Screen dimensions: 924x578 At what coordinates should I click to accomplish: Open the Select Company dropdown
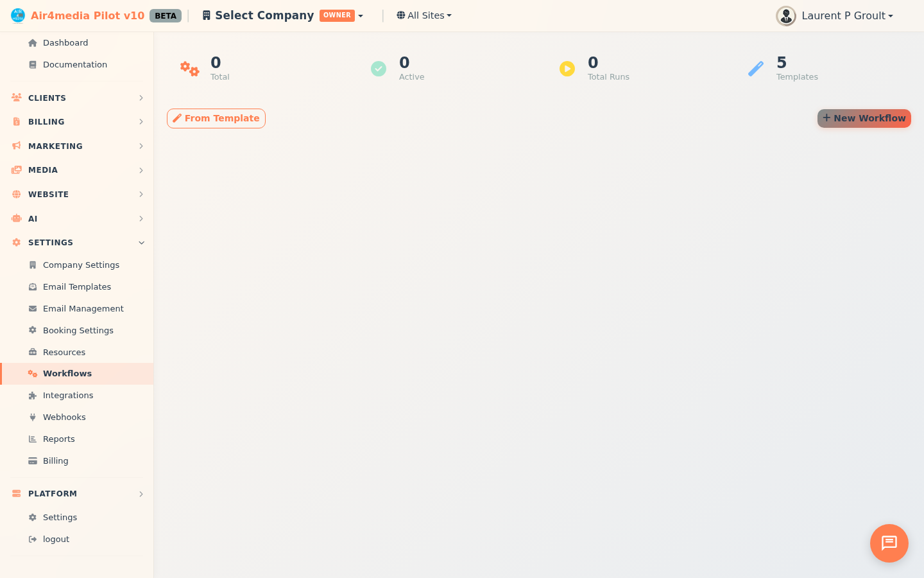(x=282, y=15)
